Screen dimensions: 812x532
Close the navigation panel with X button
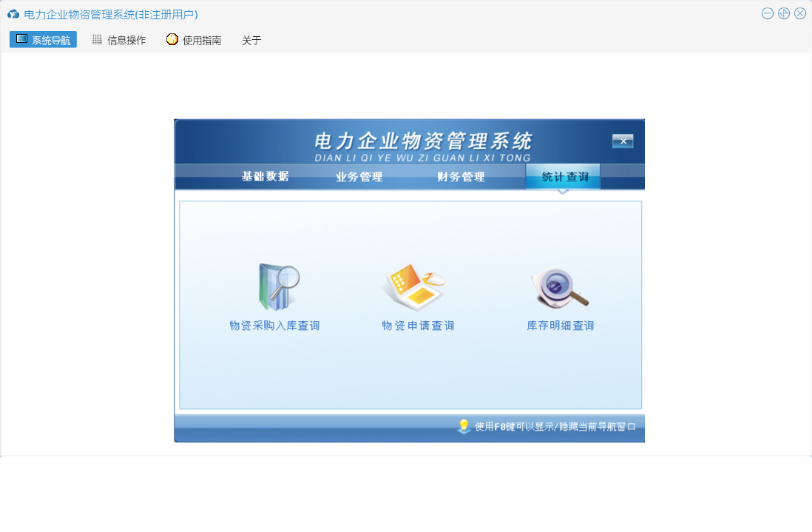click(623, 141)
